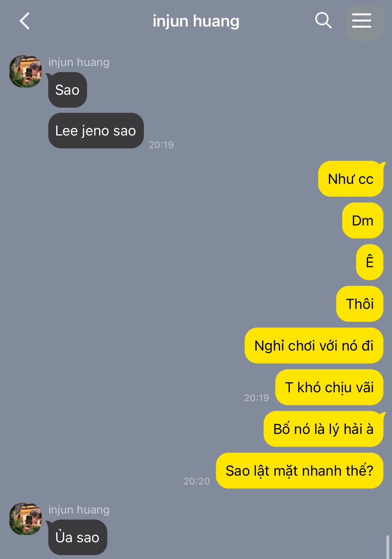This screenshot has width=392, height=559.
Task: Tap the "Như cc" yellow bubble
Action: [351, 179]
